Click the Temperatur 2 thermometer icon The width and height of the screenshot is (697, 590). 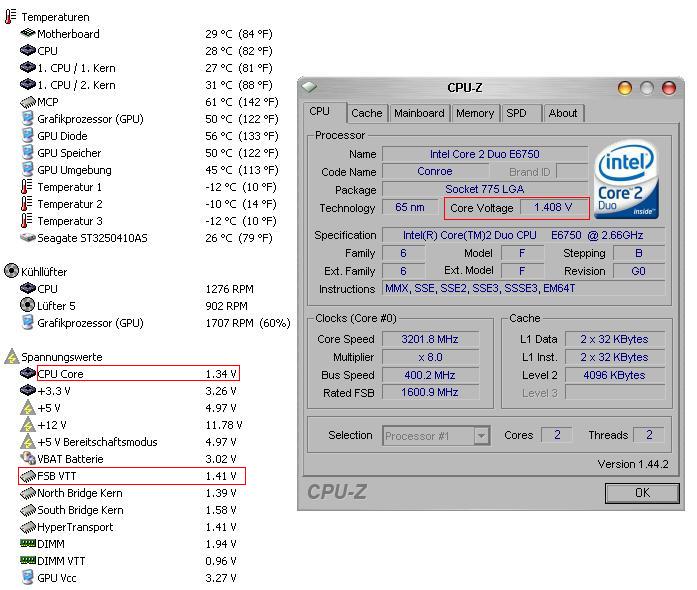tap(27, 203)
